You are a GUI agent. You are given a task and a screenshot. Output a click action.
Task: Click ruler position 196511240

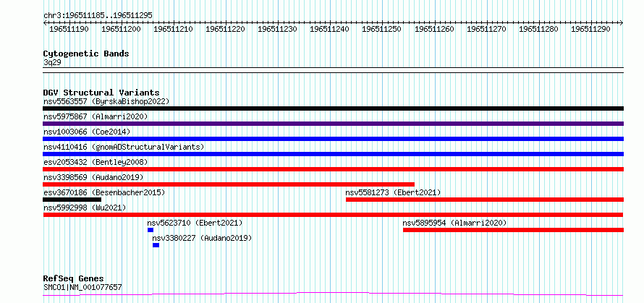[329, 29]
